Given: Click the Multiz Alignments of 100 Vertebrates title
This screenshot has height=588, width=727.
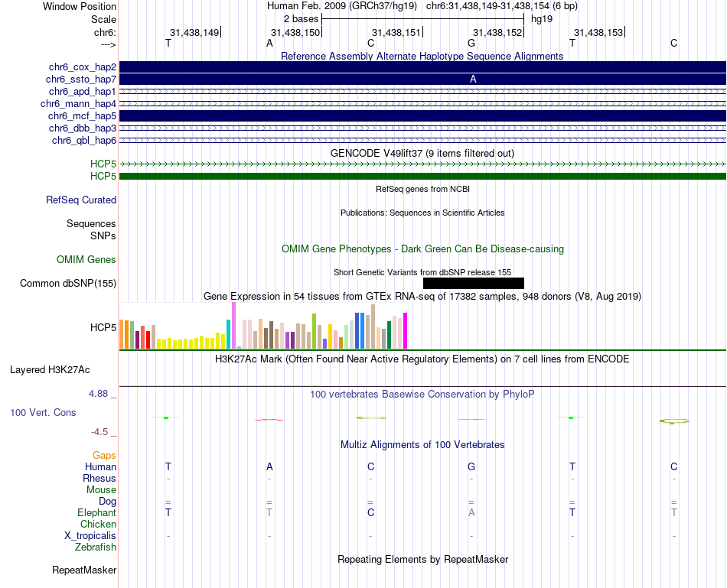Looking at the screenshot, I should 422,445.
